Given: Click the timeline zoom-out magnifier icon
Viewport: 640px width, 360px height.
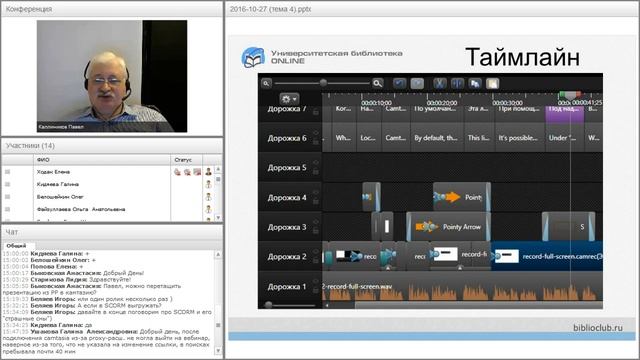Looking at the screenshot, I should [266, 84].
